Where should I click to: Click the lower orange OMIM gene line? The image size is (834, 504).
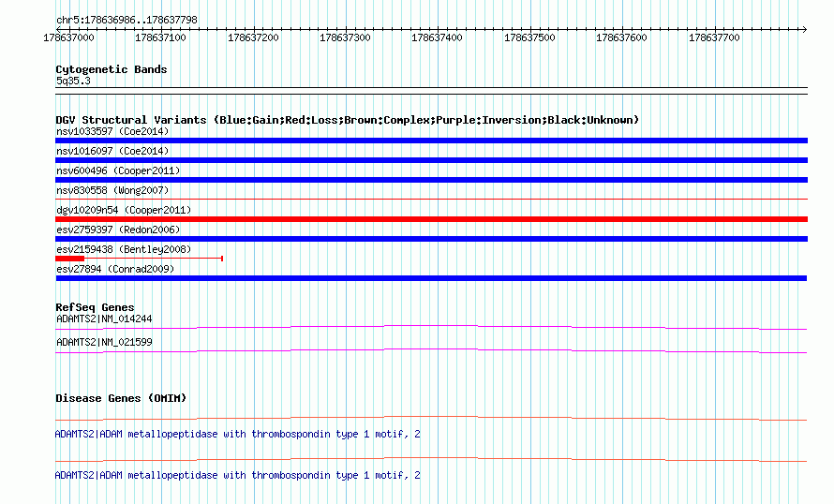click(431, 459)
